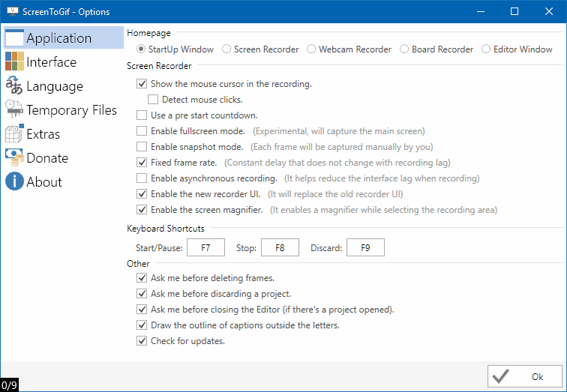Select the Language translation icon

point(14,86)
